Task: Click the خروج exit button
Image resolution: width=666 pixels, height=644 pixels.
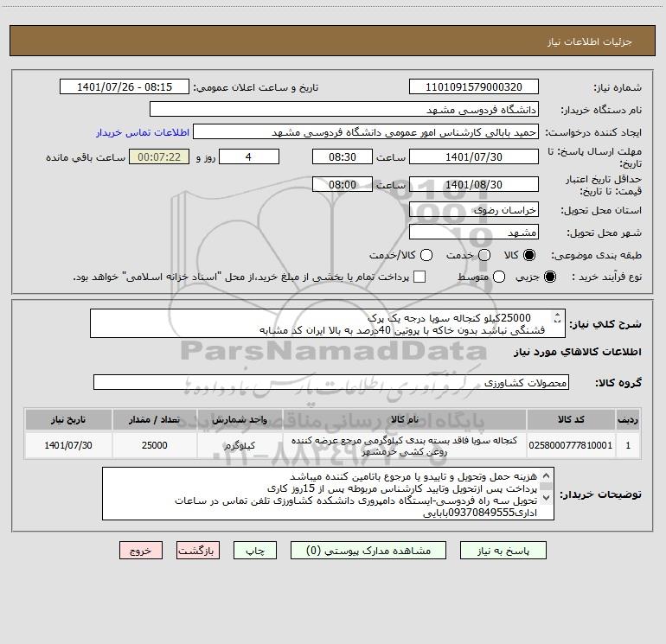Action: [x=141, y=551]
